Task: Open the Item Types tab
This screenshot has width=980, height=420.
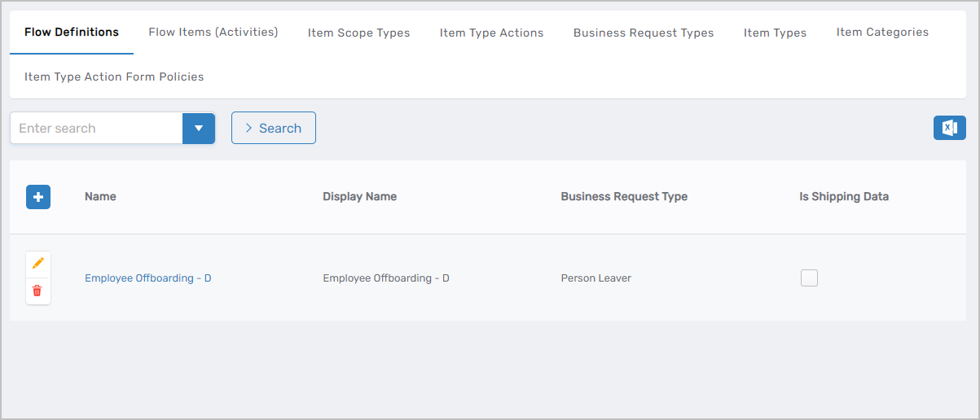Action: click(x=775, y=33)
